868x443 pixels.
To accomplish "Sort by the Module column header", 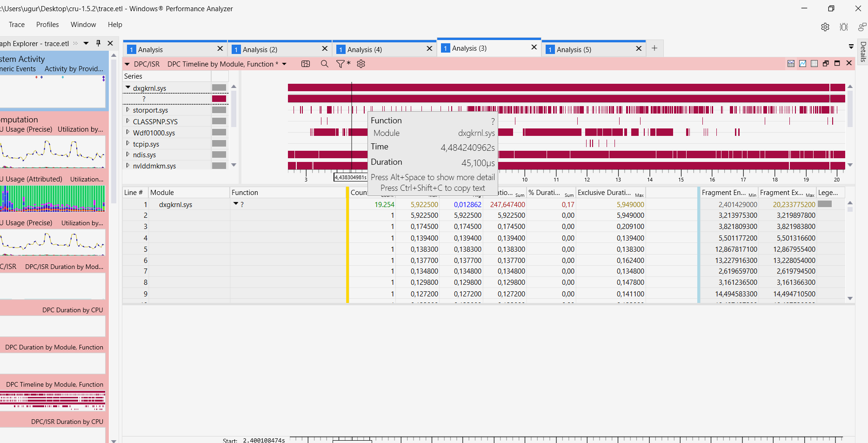I will coord(189,192).
